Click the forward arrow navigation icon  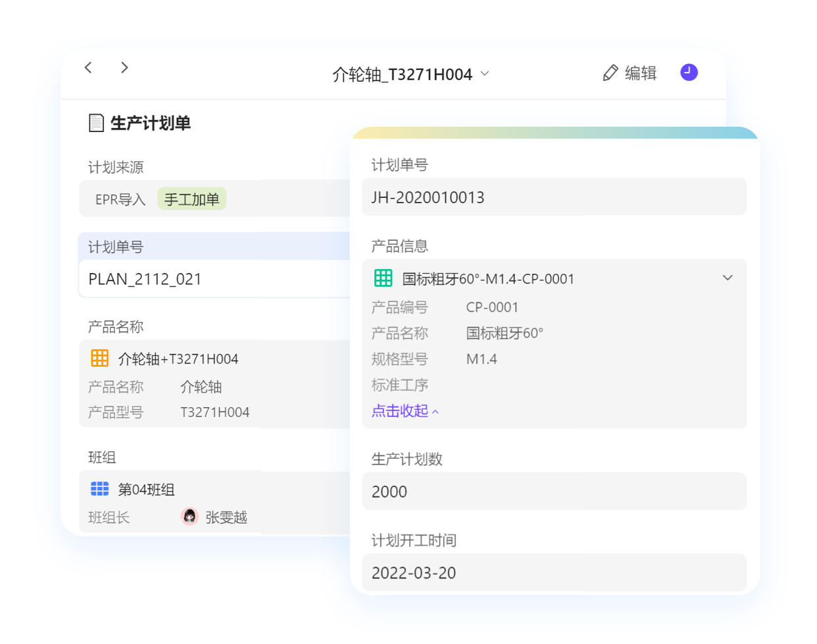point(124,67)
